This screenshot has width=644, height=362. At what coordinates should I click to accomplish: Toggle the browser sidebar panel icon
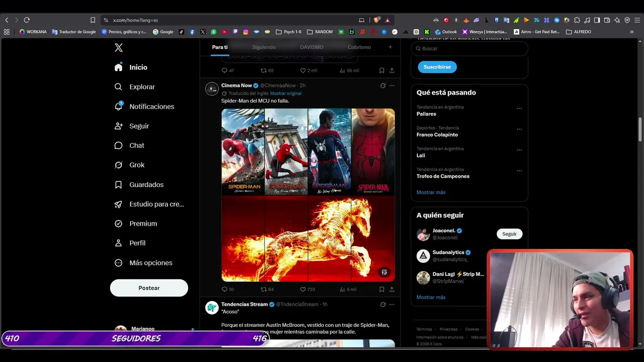597,20
